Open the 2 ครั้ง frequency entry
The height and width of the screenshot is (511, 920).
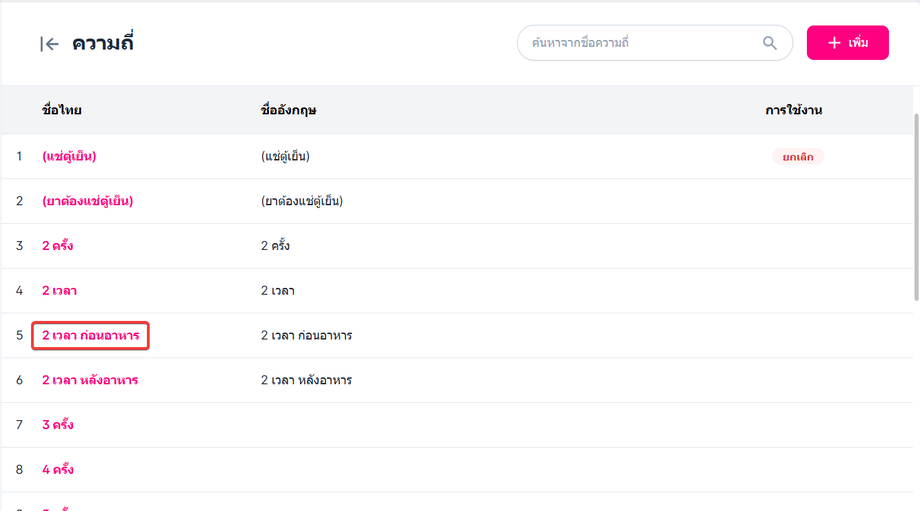tap(57, 246)
